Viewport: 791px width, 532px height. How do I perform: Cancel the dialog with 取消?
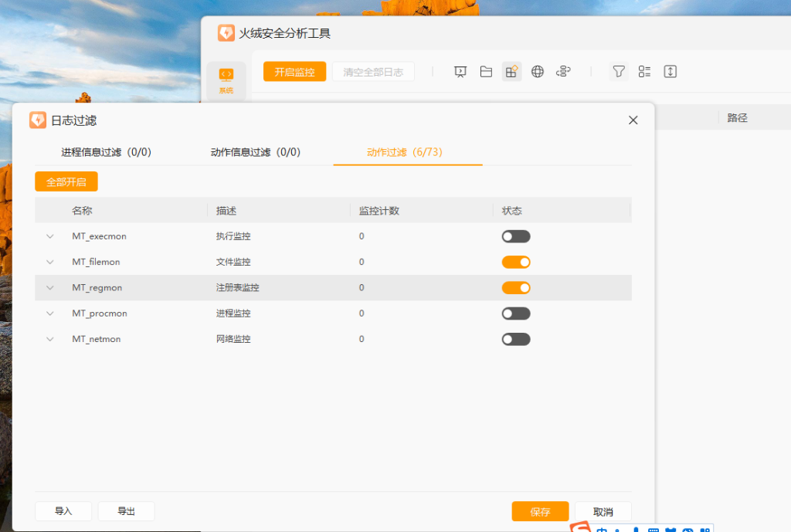click(603, 511)
